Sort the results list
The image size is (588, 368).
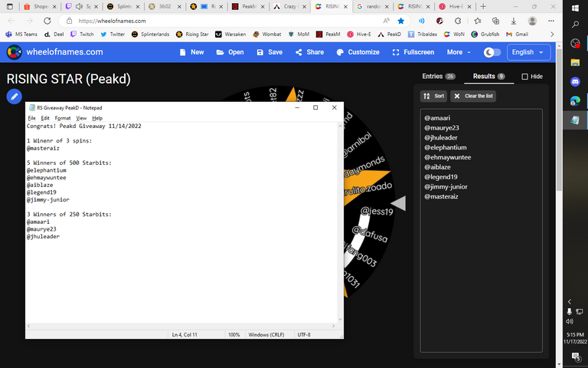tap(433, 96)
